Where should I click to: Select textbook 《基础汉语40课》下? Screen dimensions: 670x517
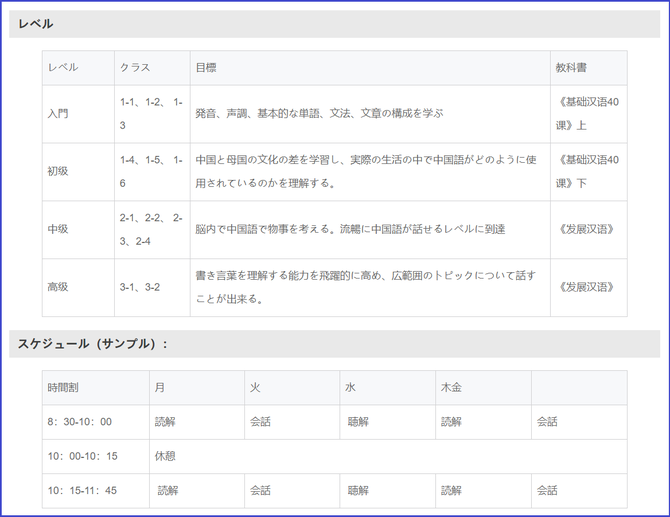coord(589,171)
